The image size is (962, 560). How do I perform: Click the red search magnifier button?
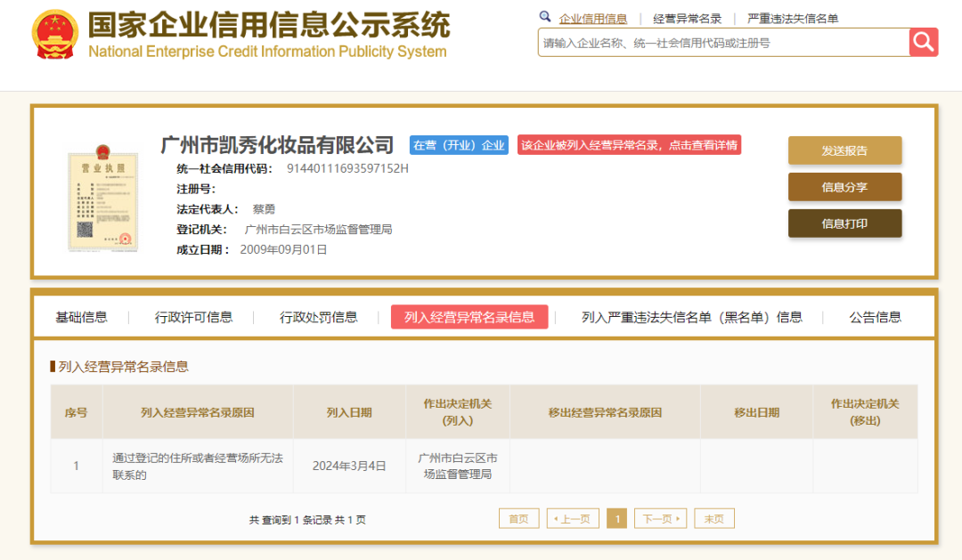click(924, 43)
